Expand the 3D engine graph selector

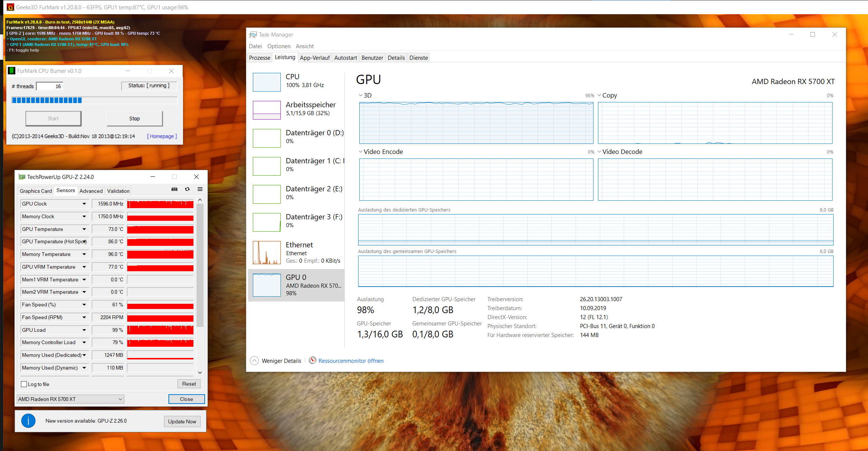point(360,95)
